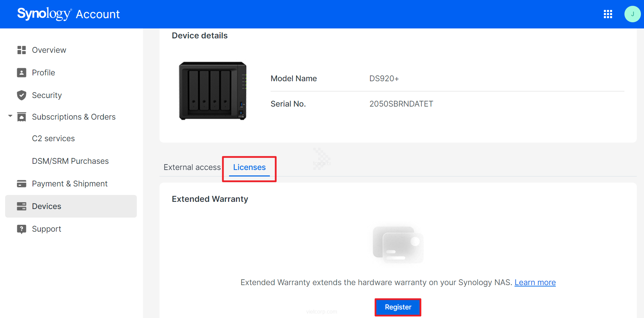Click the J profile avatar
Image resolution: width=644 pixels, height=318 pixels.
pyautogui.click(x=633, y=14)
